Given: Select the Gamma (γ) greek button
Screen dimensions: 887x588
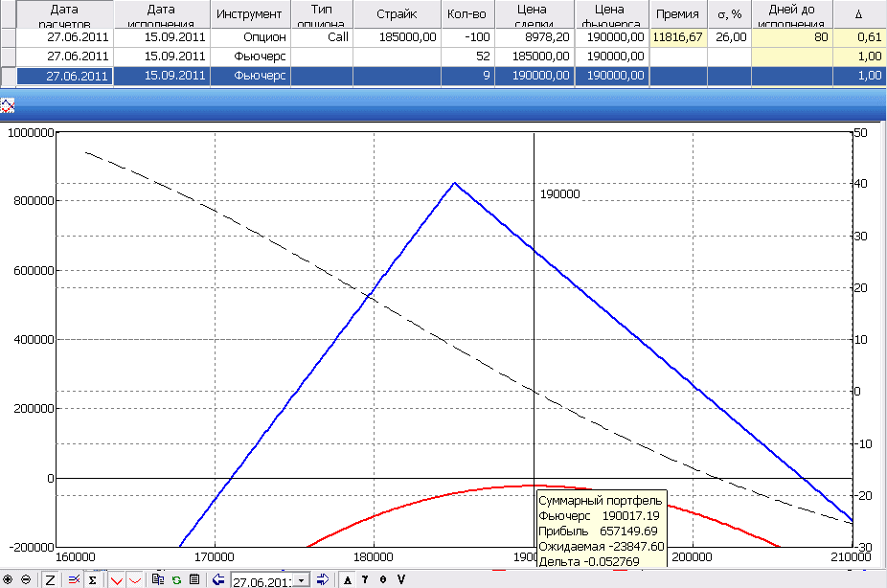Looking at the screenshot, I should (x=365, y=579).
